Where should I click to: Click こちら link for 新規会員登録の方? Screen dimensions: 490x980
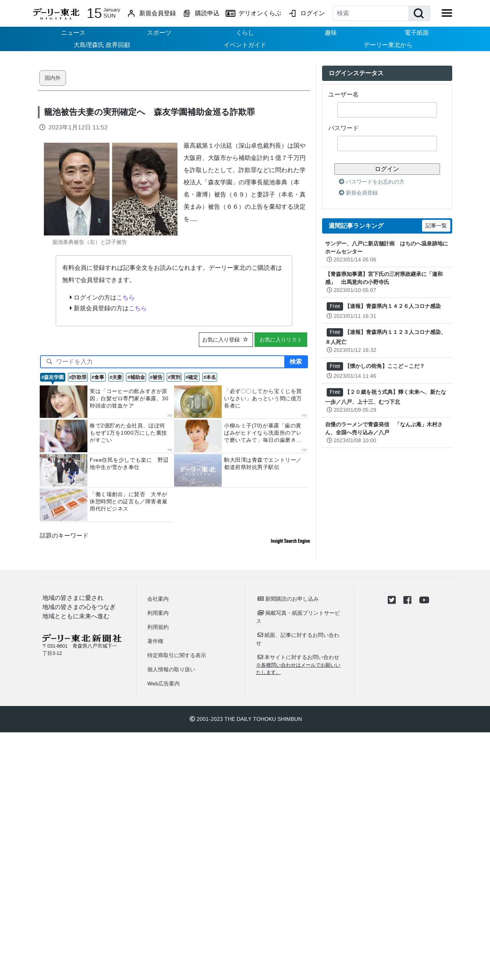tap(138, 308)
